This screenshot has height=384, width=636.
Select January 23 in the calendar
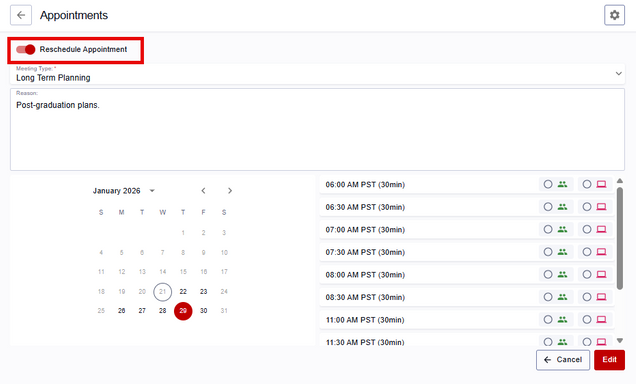click(x=204, y=292)
